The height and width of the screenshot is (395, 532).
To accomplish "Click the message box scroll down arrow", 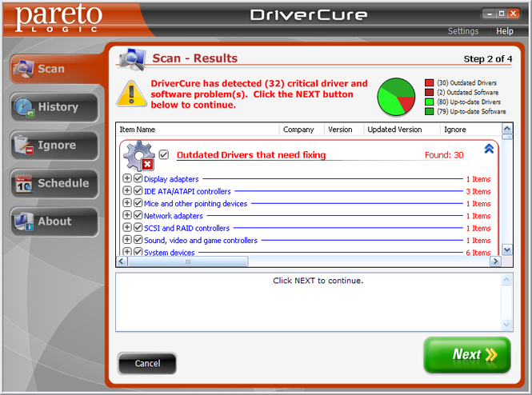I will (x=506, y=325).
